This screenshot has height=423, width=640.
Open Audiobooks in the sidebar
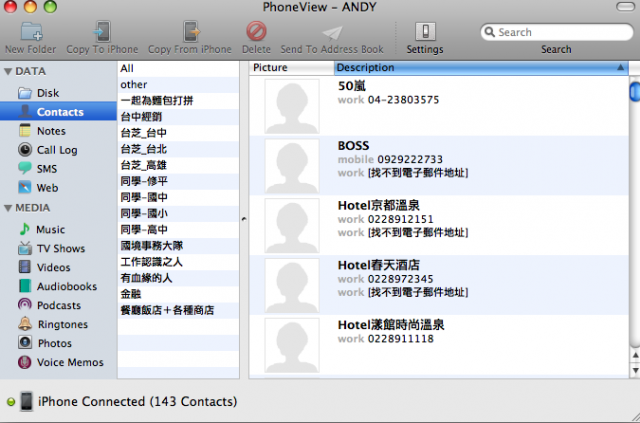tap(58, 286)
